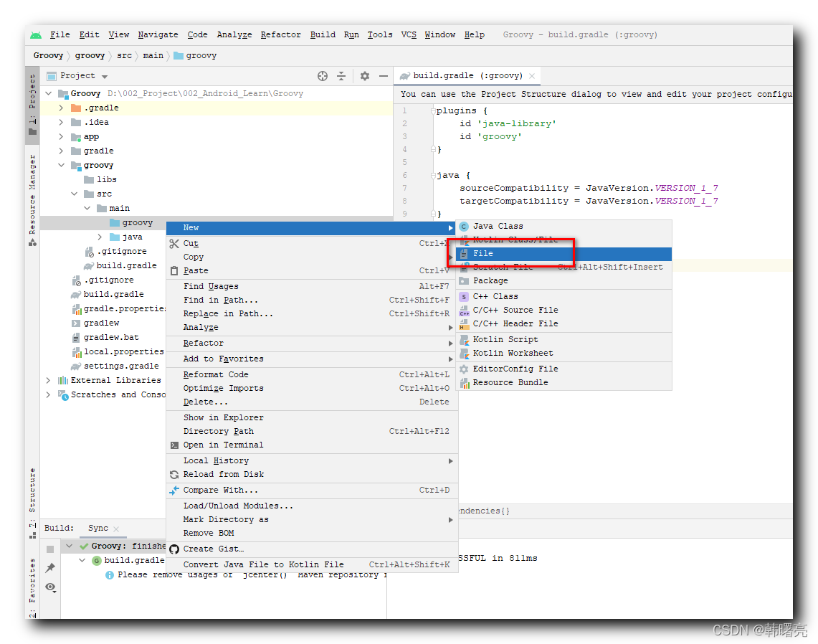Collapse the src folder
Image resolution: width=818 pixels, height=644 pixels.
[74, 194]
